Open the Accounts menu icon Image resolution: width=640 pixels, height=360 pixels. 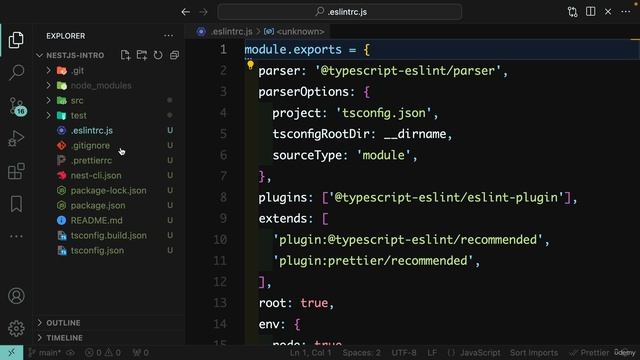[x=16, y=296]
